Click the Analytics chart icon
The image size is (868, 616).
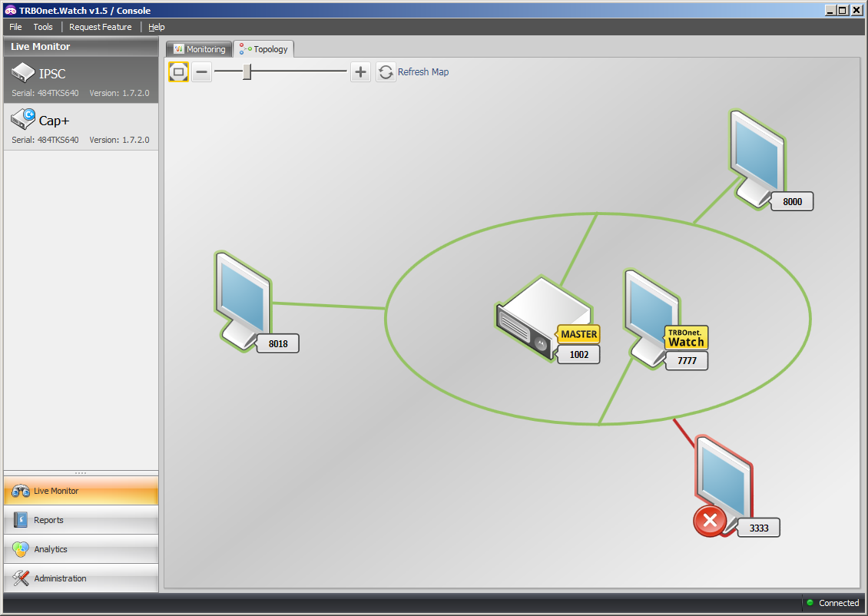[x=21, y=549]
